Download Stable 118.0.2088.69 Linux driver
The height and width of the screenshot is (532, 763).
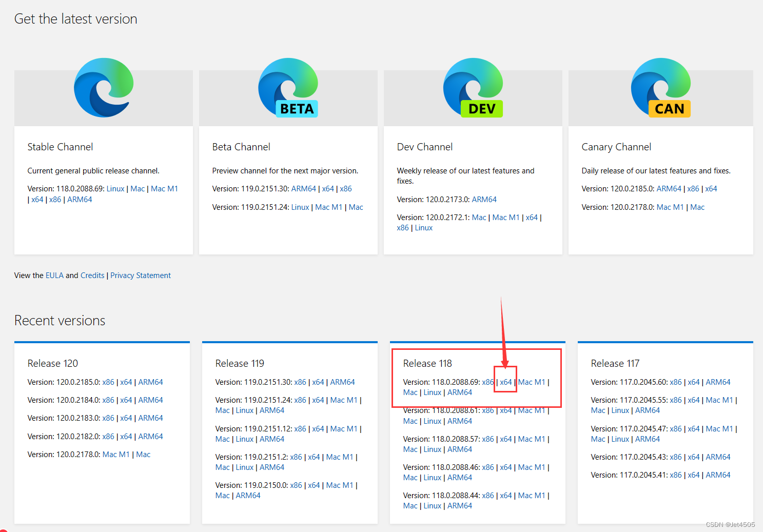pyautogui.click(x=115, y=189)
